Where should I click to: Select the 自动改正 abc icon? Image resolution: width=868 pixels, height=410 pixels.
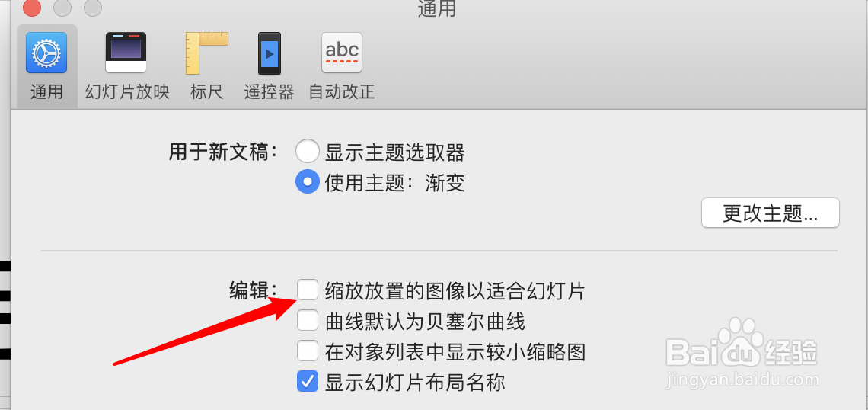click(x=342, y=53)
